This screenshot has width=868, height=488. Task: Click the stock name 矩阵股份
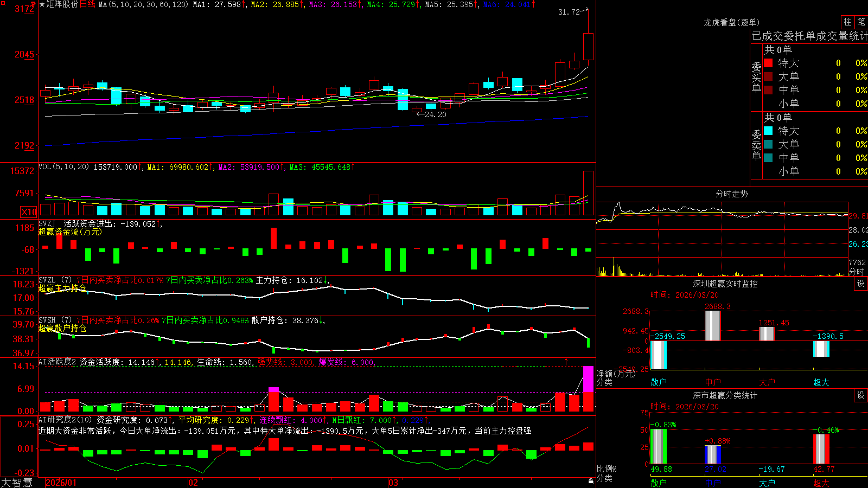click(62, 4)
